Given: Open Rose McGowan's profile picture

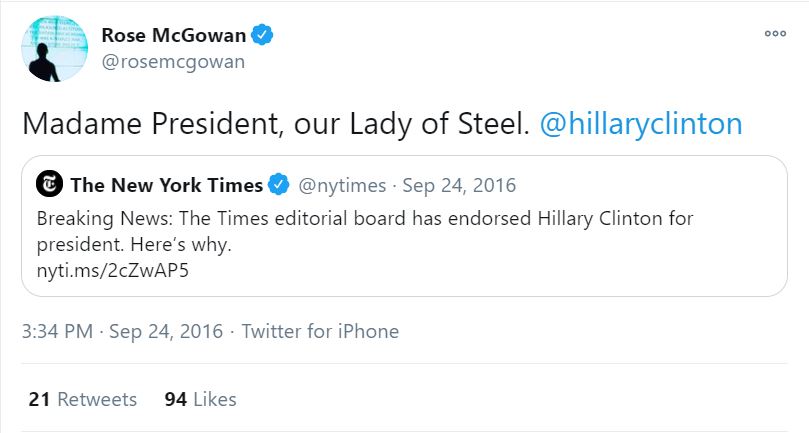Looking at the screenshot, I should 53,48.
